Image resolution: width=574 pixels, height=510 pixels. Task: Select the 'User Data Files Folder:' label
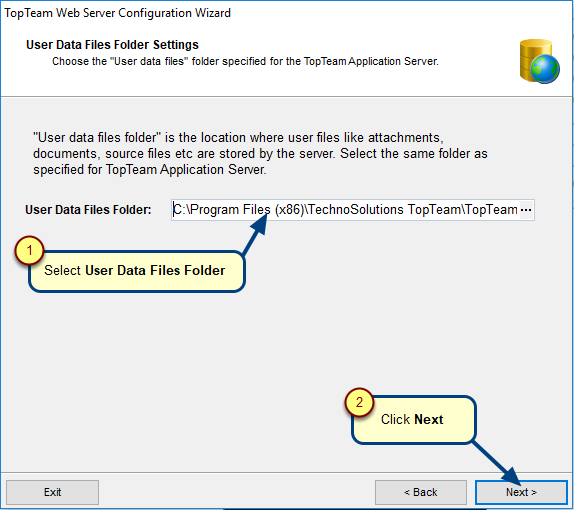pos(88,210)
